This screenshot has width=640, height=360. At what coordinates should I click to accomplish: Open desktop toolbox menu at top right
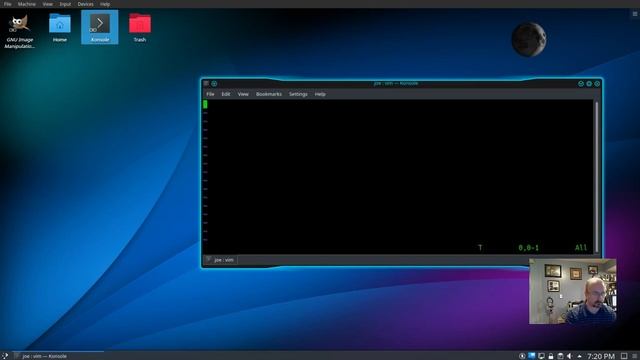(635, 14)
